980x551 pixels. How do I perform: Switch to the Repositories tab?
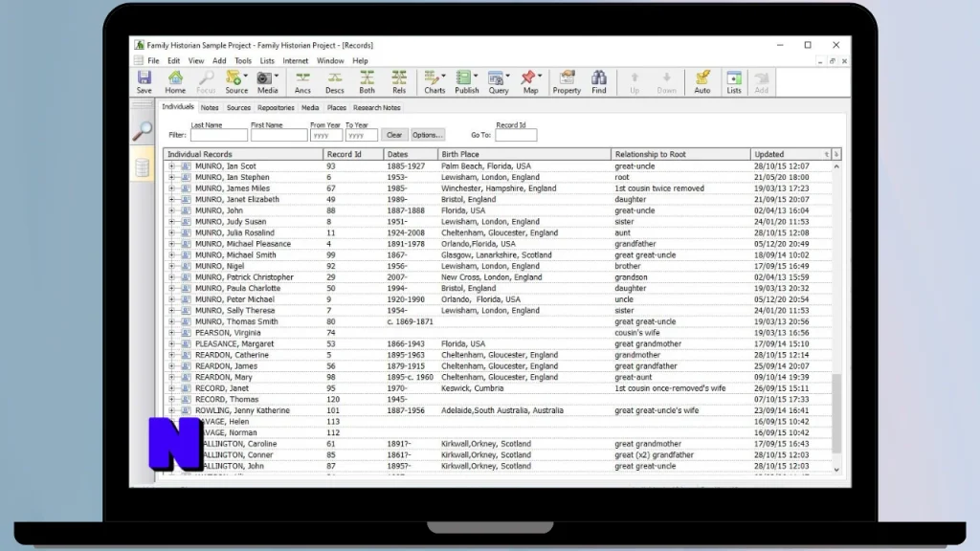276,107
